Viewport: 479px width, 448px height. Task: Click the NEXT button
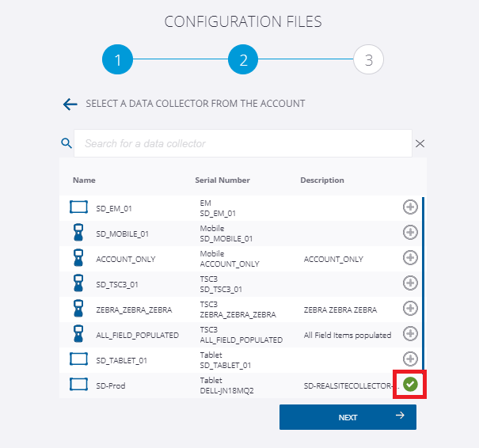point(348,417)
